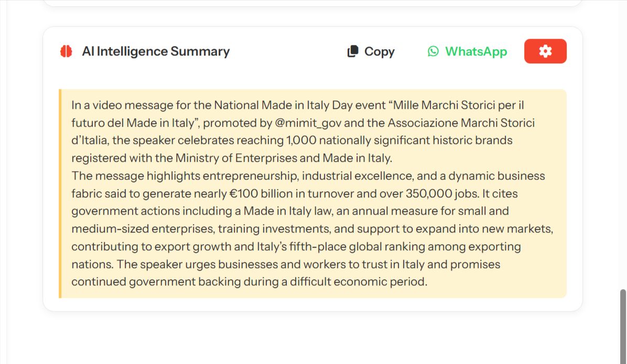Click the brain icon beside the summary title

pos(66,51)
